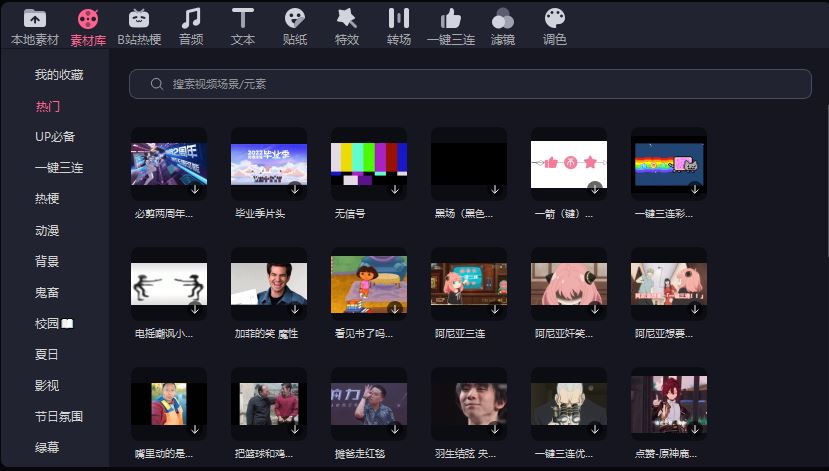Focus the 搜索视频场景/元素 search field
Viewport: 829px width, 471px height.
470,84
